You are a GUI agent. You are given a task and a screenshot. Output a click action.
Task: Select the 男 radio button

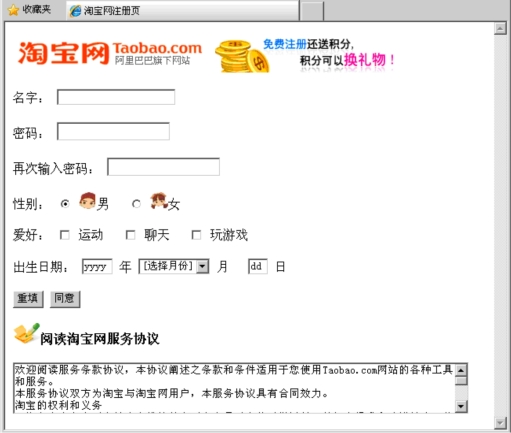click(65, 203)
